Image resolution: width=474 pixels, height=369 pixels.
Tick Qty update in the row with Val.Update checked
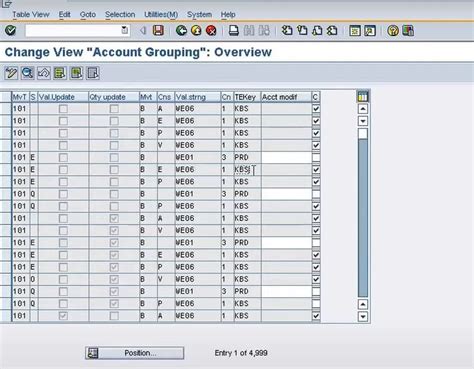[x=114, y=316]
